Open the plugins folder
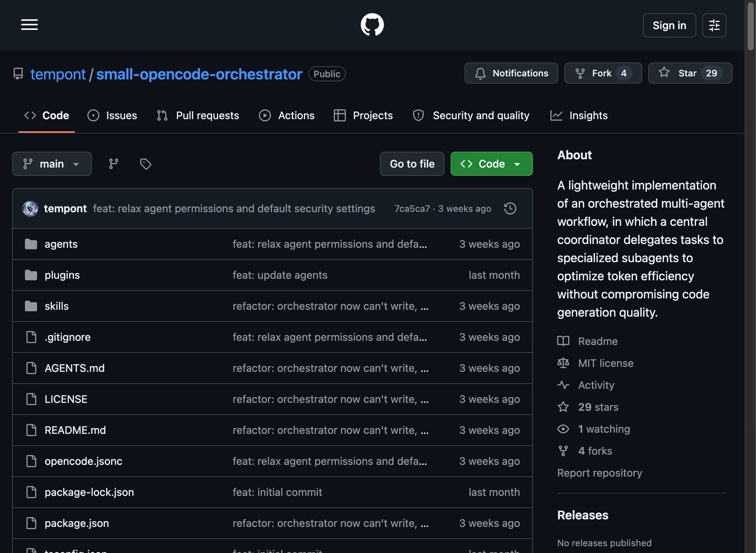756x553 pixels. (62, 275)
